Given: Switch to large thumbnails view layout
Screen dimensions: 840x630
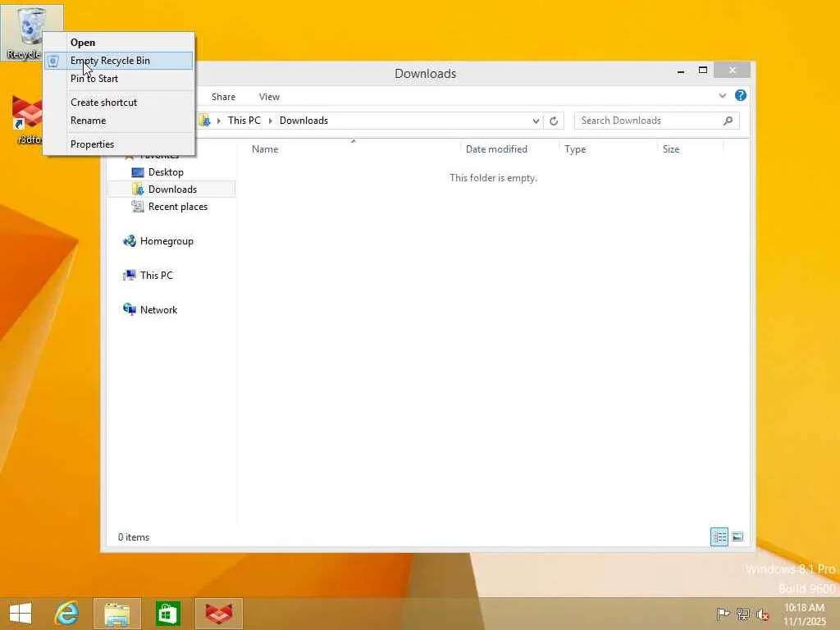Looking at the screenshot, I should [737, 536].
